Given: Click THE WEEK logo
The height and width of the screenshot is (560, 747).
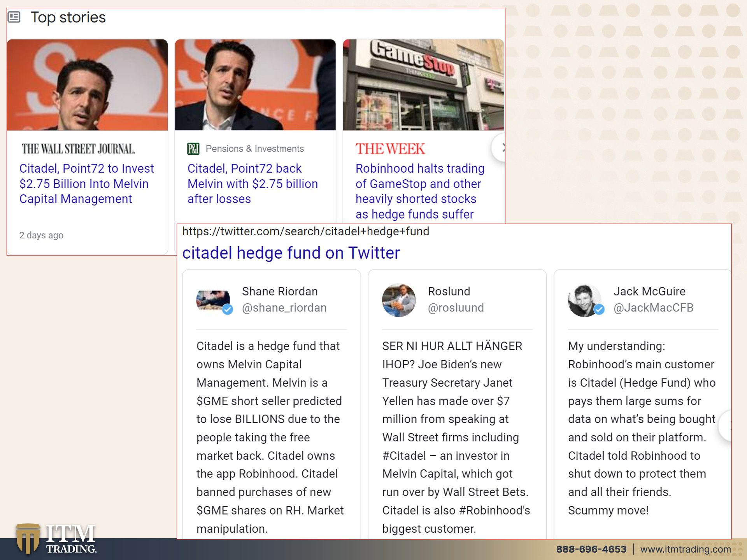Looking at the screenshot, I should click(390, 149).
